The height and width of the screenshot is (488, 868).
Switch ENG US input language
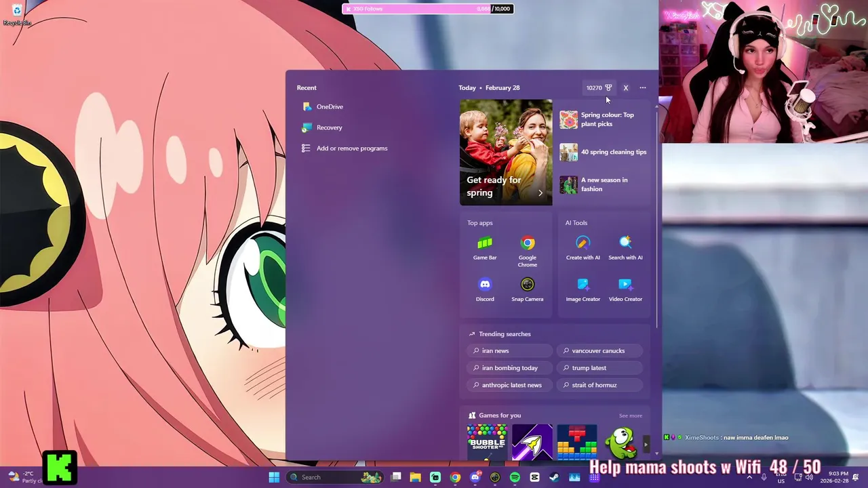781,477
